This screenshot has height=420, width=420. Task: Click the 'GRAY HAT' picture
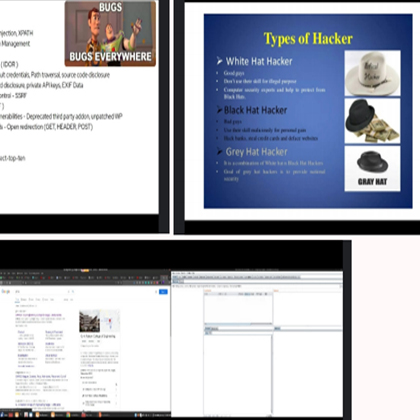(x=372, y=169)
